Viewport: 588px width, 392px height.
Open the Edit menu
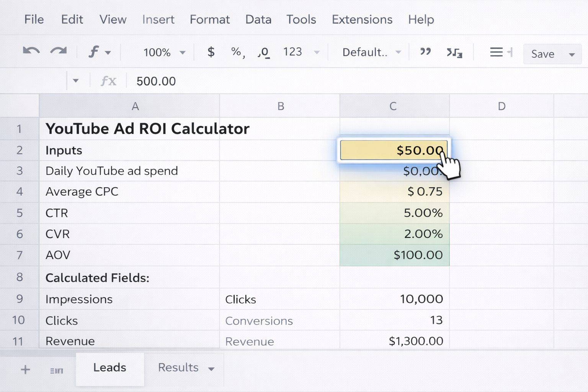point(72,20)
